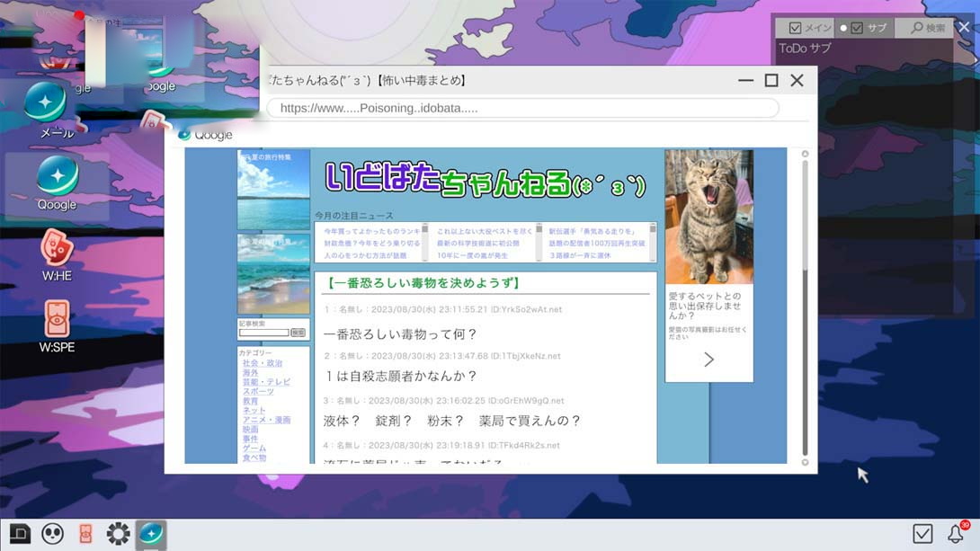Open the alien face taskbar icon
Viewport: 980px width, 551px height.
pyautogui.click(x=52, y=534)
